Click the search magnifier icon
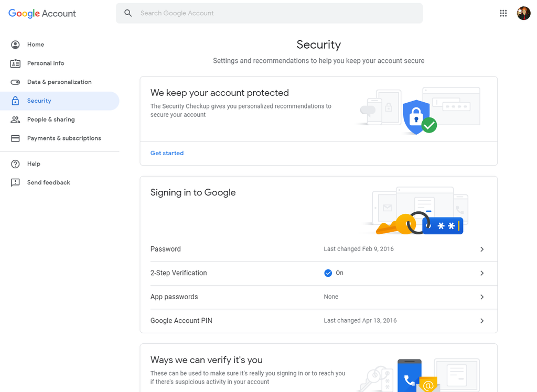 (x=128, y=13)
